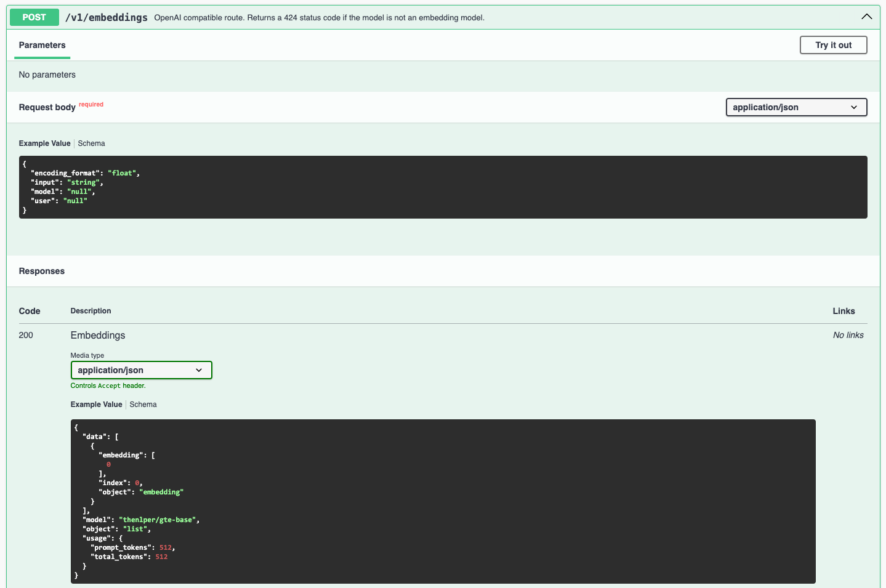Switch to response Schema tab
This screenshot has width=886, height=588.
tap(143, 405)
